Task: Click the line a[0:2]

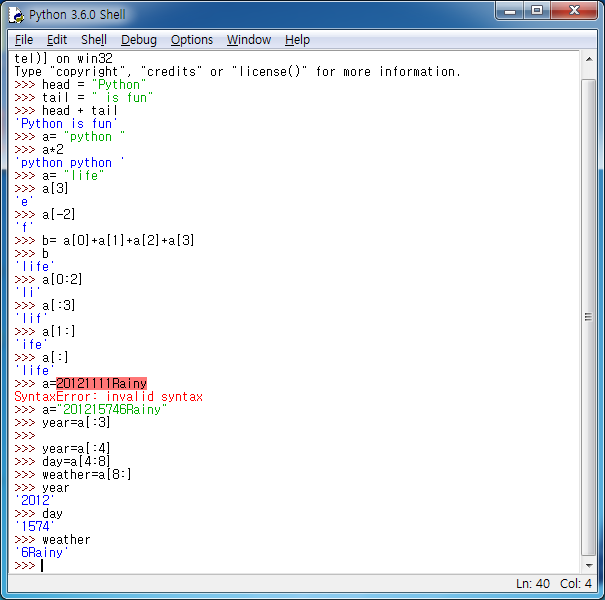Action: 49,279
